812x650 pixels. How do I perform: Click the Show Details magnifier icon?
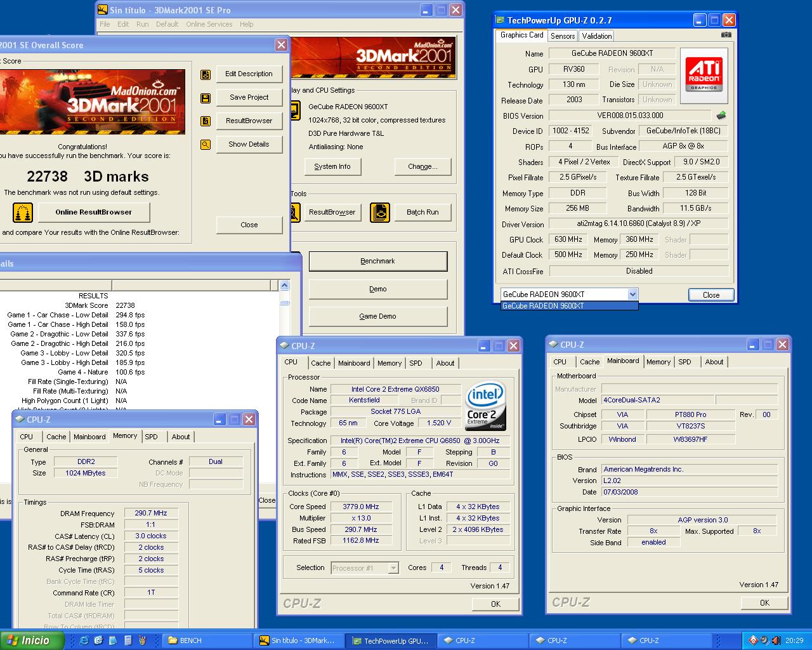206,145
